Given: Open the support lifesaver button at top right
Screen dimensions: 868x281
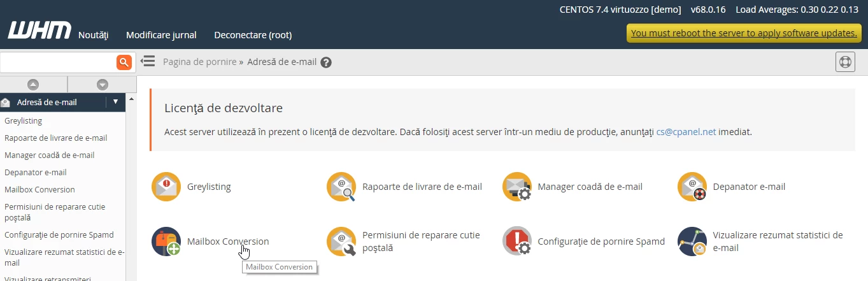Looking at the screenshot, I should point(844,62).
